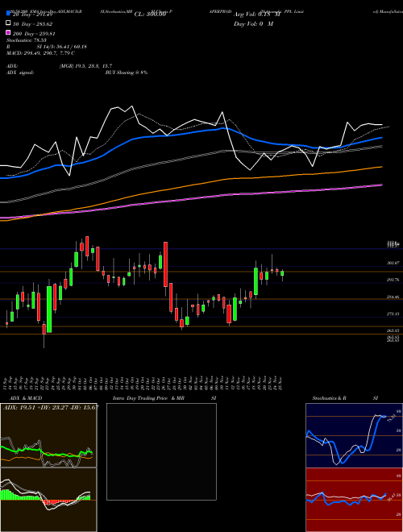Click the empty Intra Day Trading Price panel
This screenshot has height=532, width=403.
pyautogui.click(x=161, y=451)
